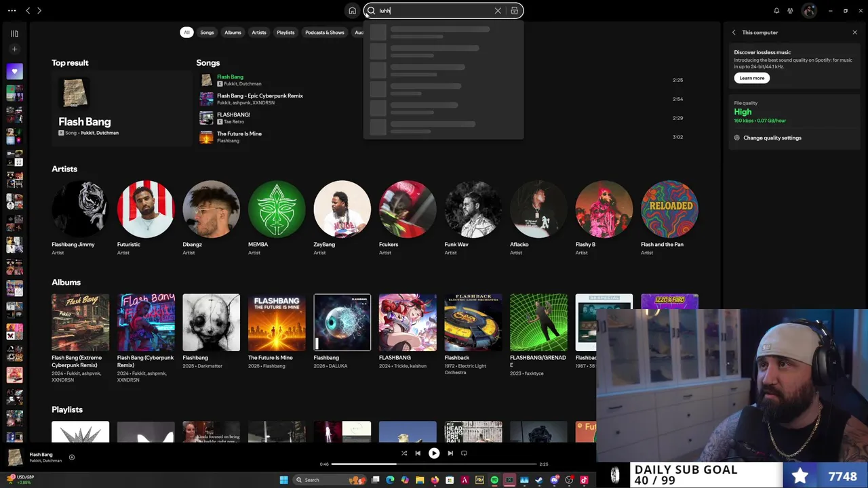868x488 pixels.
Task: Play Flash Bang - Epic Cyberpunk Remix
Action: pyautogui.click(x=441, y=99)
